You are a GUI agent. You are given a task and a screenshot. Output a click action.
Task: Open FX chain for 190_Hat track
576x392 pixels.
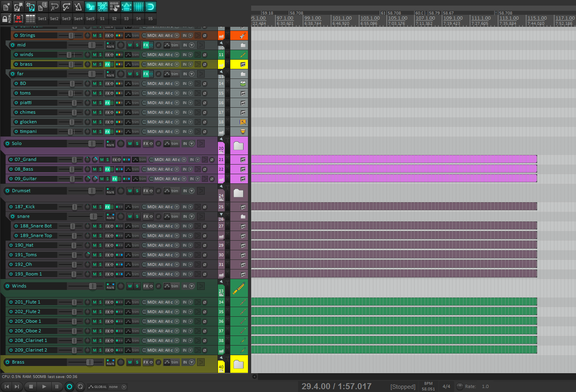coord(107,245)
